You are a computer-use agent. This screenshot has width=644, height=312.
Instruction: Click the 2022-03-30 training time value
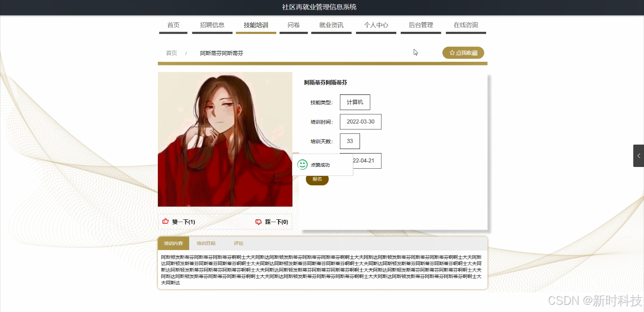pyautogui.click(x=360, y=122)
